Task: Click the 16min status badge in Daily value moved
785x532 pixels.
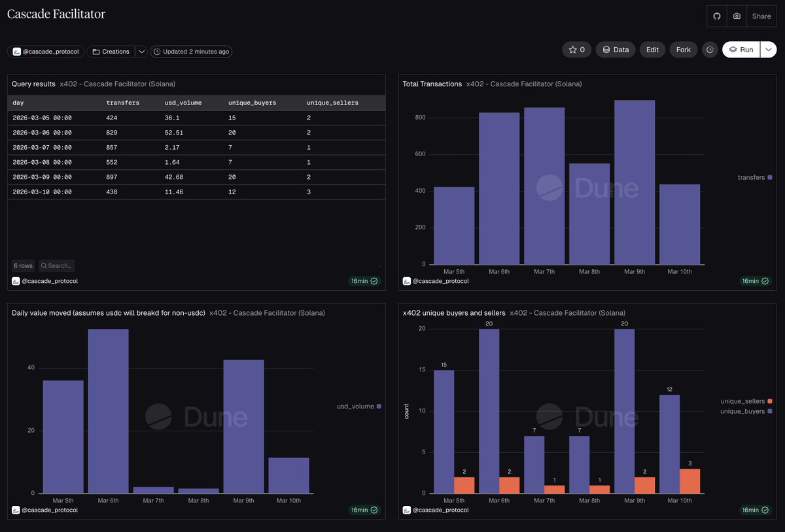Action: pos(363,510)
